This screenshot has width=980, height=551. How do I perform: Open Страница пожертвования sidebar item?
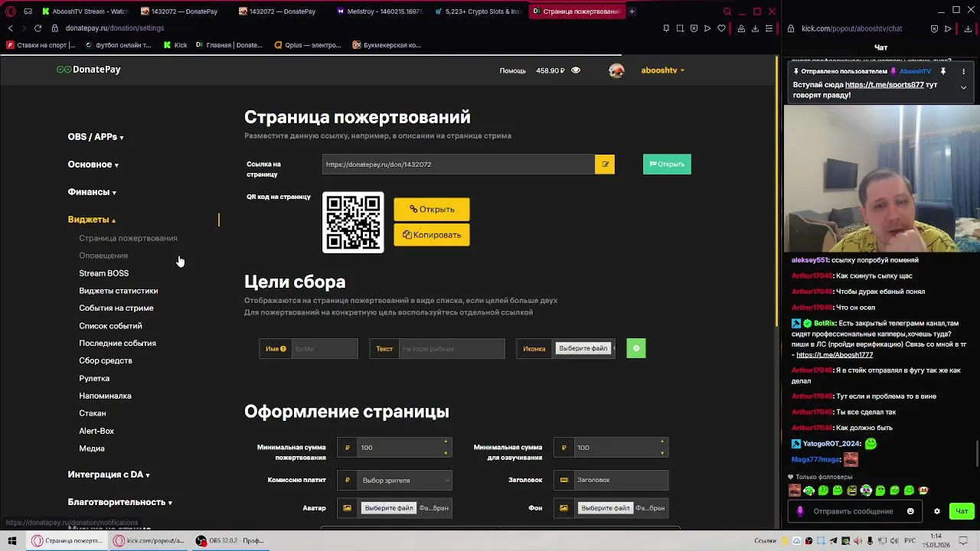point(128,238)
